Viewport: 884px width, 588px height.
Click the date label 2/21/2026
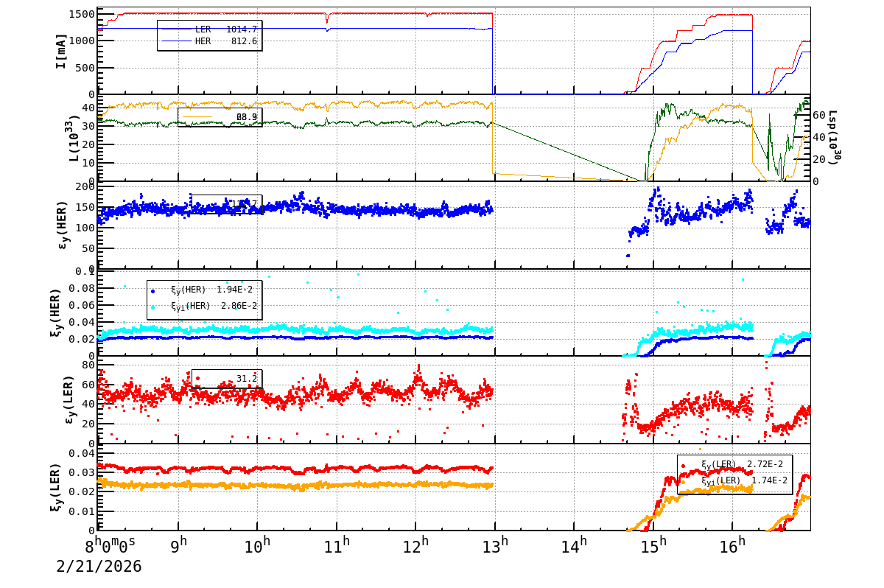tap(99, 567)
